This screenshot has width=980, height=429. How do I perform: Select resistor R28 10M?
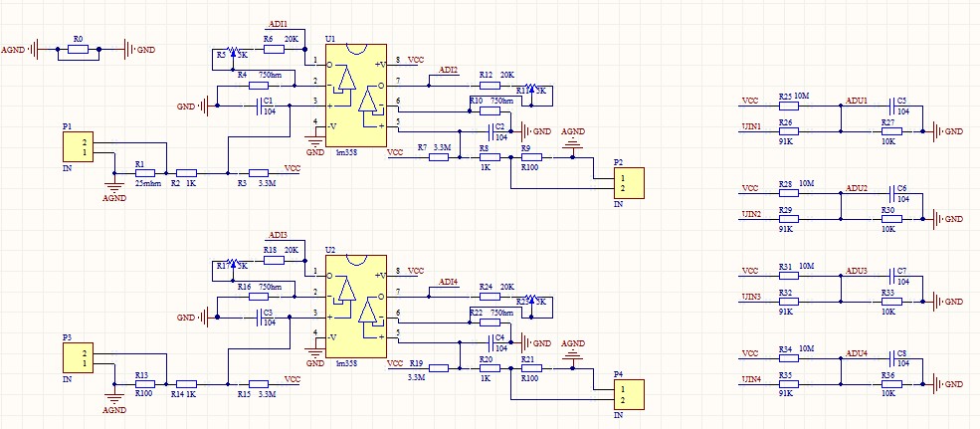click(x=789, y=194)
